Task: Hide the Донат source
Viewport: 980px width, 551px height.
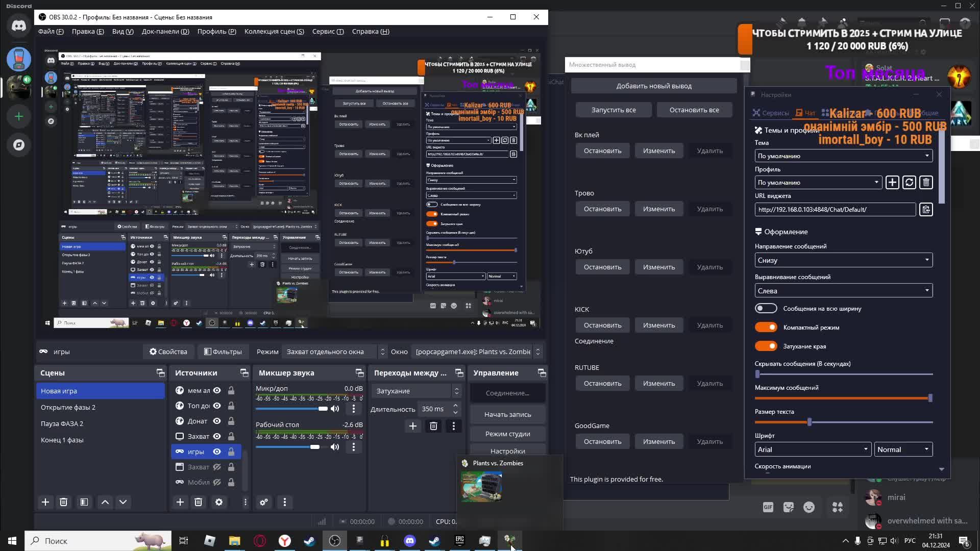Action: (217, 421)
